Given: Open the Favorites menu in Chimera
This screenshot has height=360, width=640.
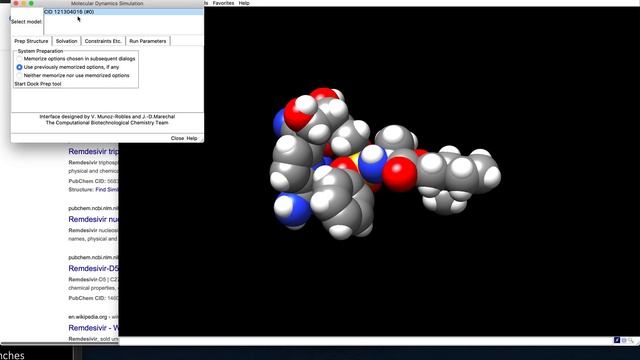Looking at the screenshot, I should [x=223, y=3].
